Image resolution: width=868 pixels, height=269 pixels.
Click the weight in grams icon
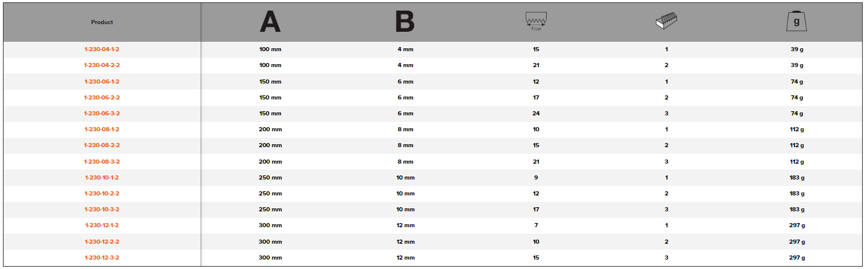797,22
